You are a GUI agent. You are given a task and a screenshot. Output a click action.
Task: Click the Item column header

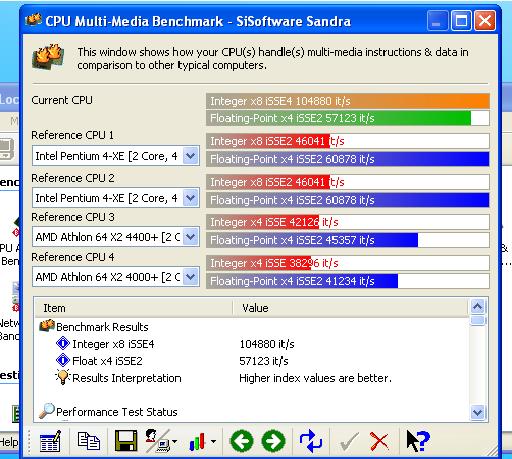point(133,308)
